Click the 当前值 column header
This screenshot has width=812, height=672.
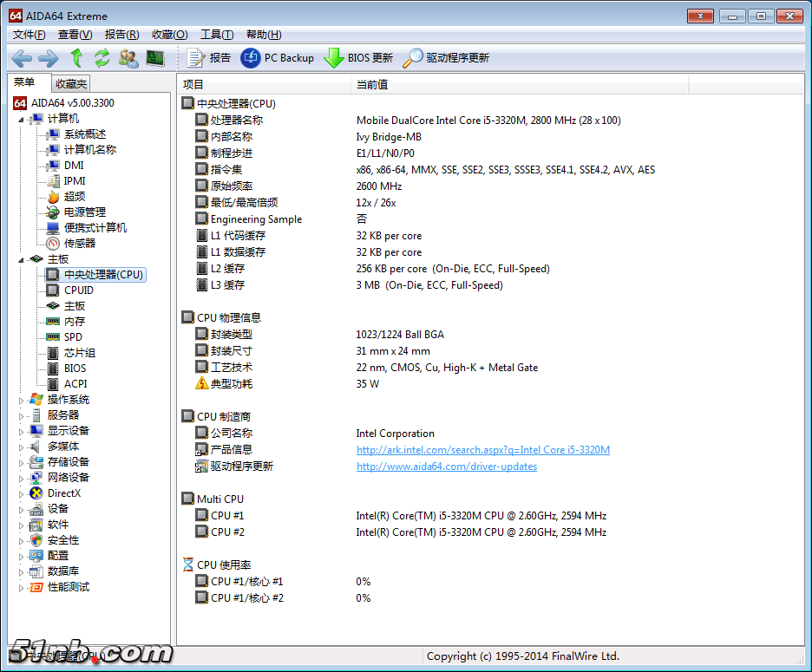click(x=371, y=84)
